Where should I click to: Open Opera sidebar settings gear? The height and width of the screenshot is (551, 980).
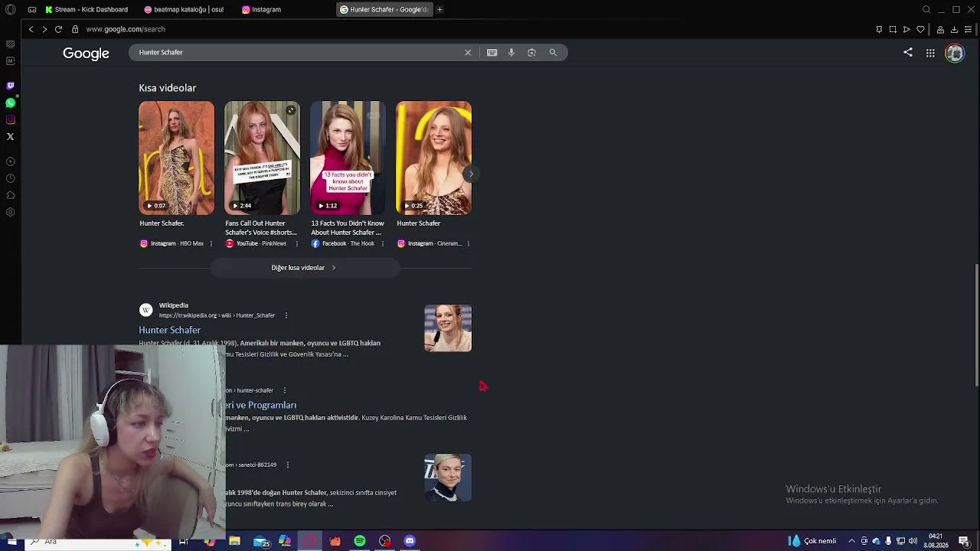coord(10,212)
